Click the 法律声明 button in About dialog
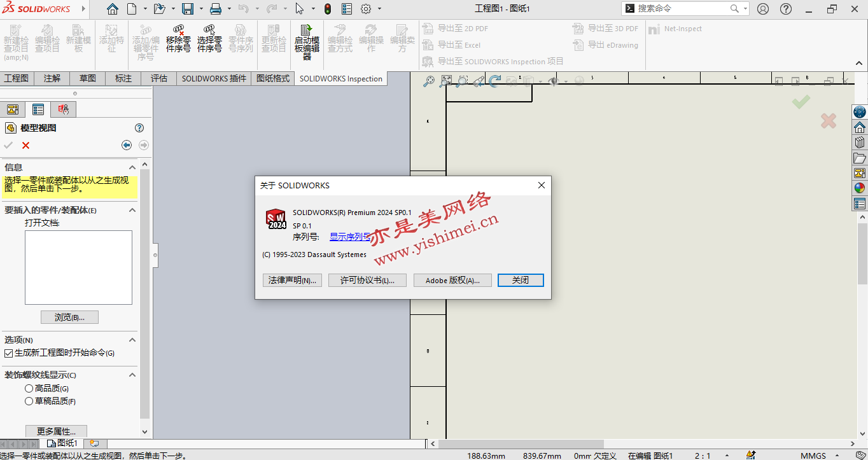This screenshot has height=460, width=868. (292, 280)
